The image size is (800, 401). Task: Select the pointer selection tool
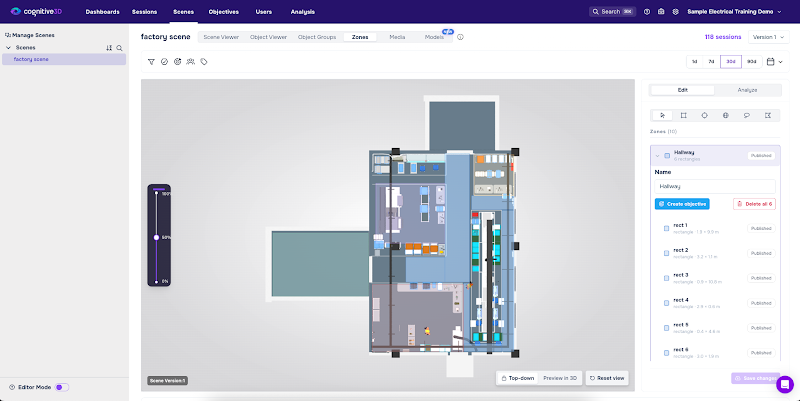[x=662, y=115]
